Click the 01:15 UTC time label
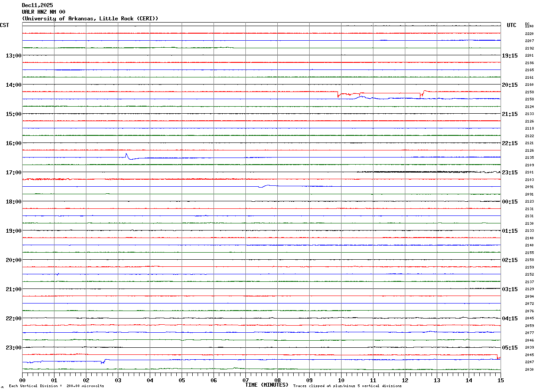 click(x=510, y=231)
